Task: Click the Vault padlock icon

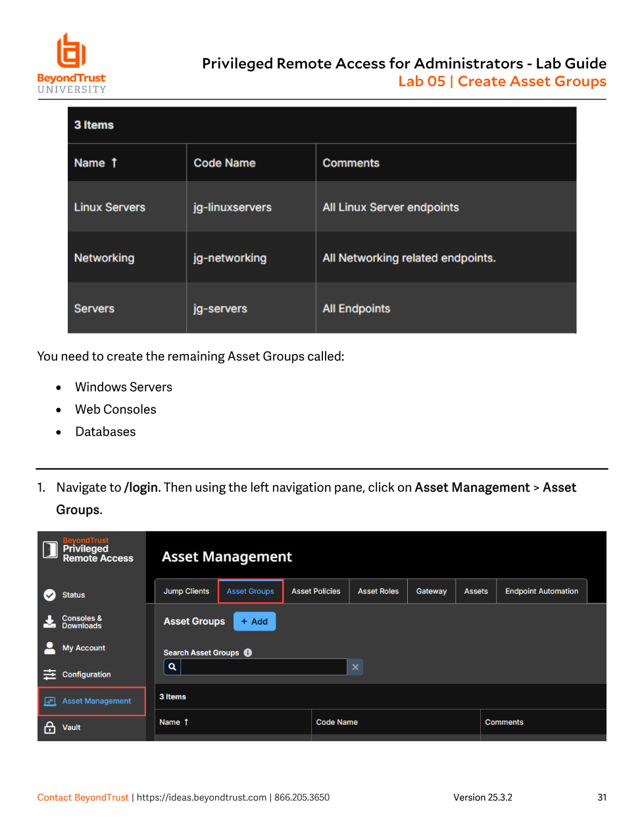Action: coord(49,727)
